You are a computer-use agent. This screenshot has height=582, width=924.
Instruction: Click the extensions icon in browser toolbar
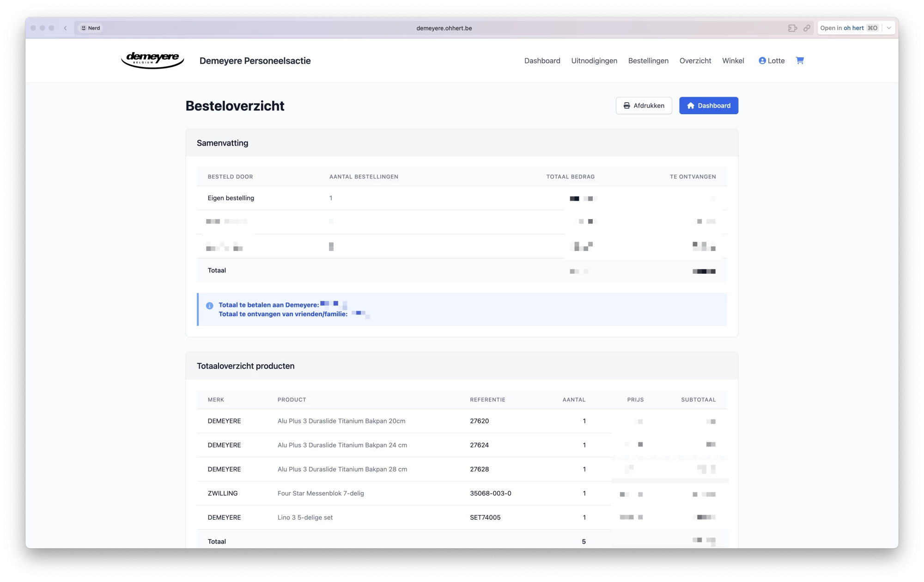click(x=792, y=28)
